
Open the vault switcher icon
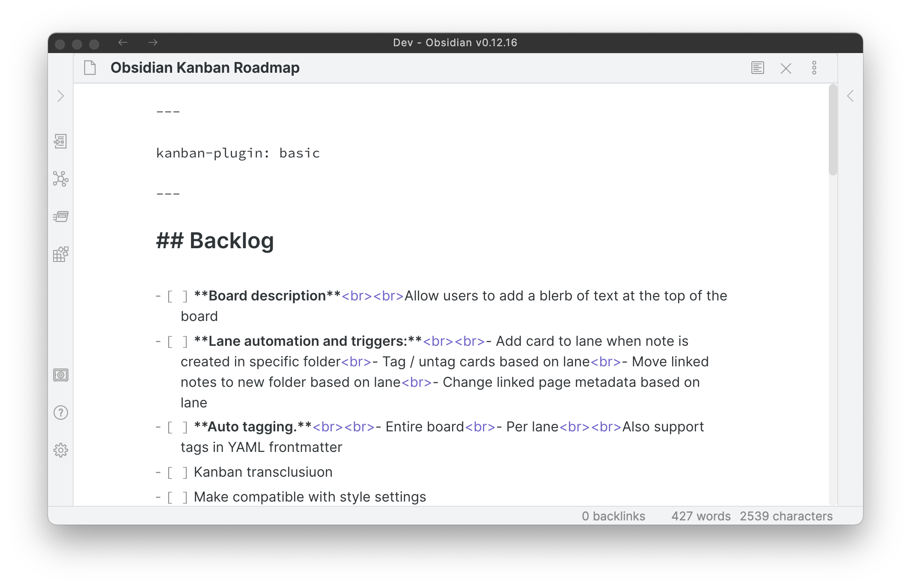[x=60, y=375]
